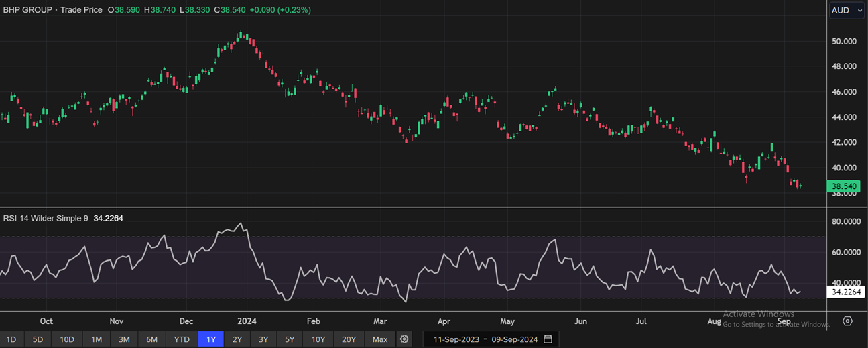
Task: Edit the end date 09-Sep-2024
Action: (513, 339)
